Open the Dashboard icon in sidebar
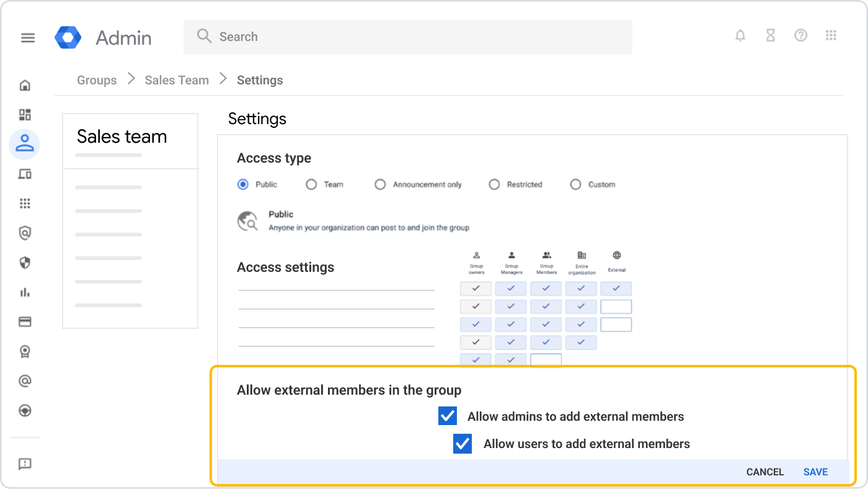The width and height of the screenshot is (868, 489). pyautogui.click(x=25, y=115)
